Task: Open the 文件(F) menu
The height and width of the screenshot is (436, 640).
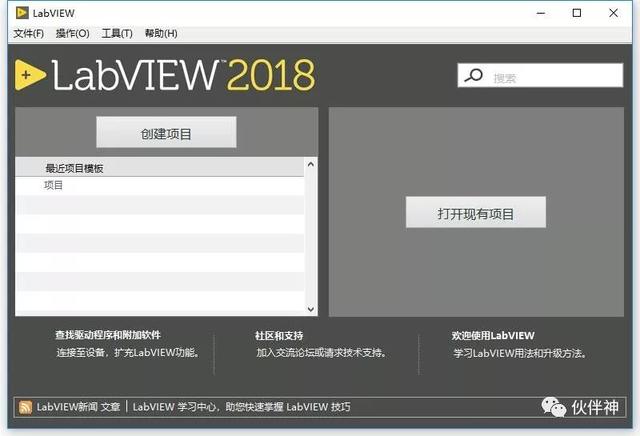Action: (29, 33)
